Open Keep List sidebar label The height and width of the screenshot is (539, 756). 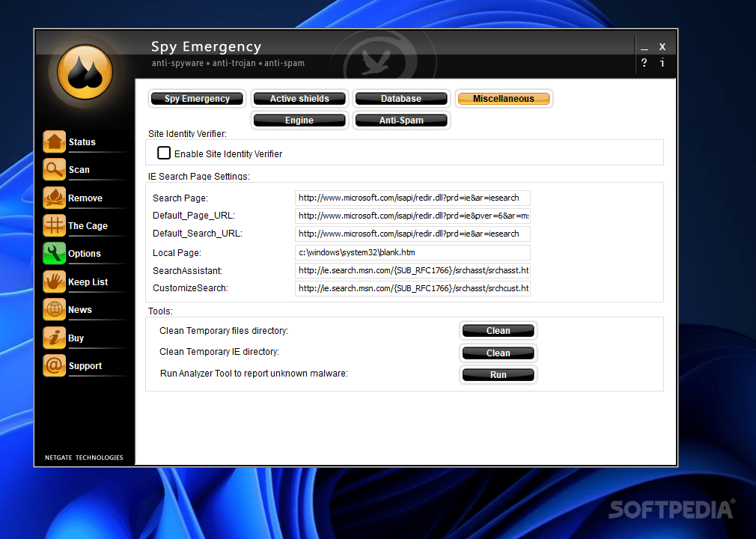pos(88,282)
